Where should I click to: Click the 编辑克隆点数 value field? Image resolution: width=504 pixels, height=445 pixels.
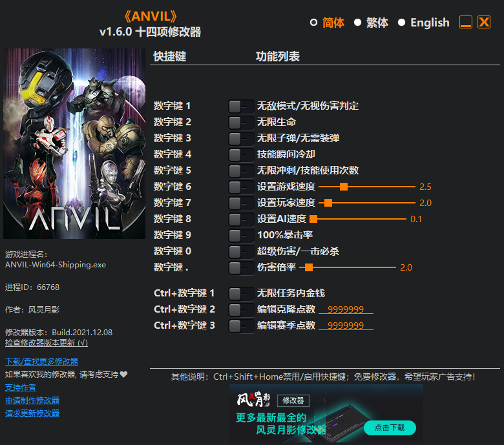point(346,309)
